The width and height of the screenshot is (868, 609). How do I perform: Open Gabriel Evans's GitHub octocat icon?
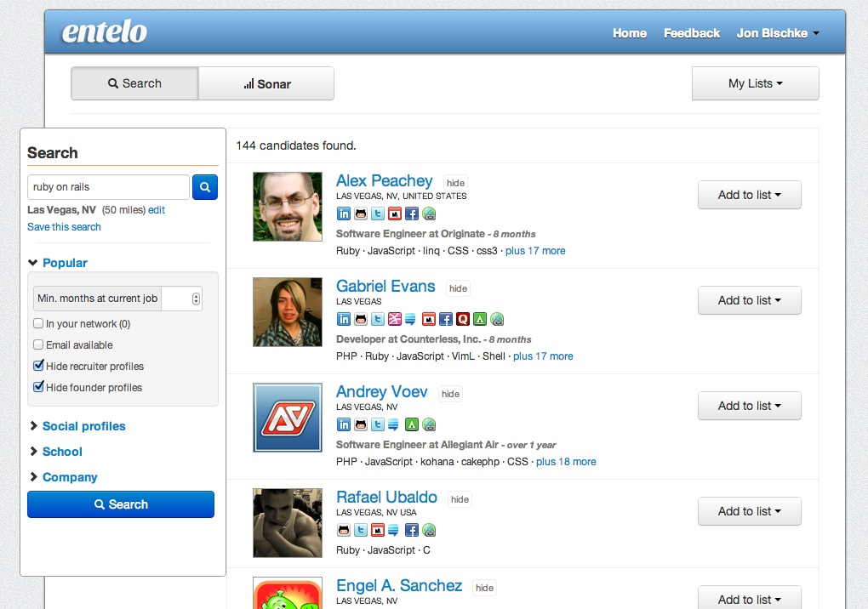(x=361, y=319)
